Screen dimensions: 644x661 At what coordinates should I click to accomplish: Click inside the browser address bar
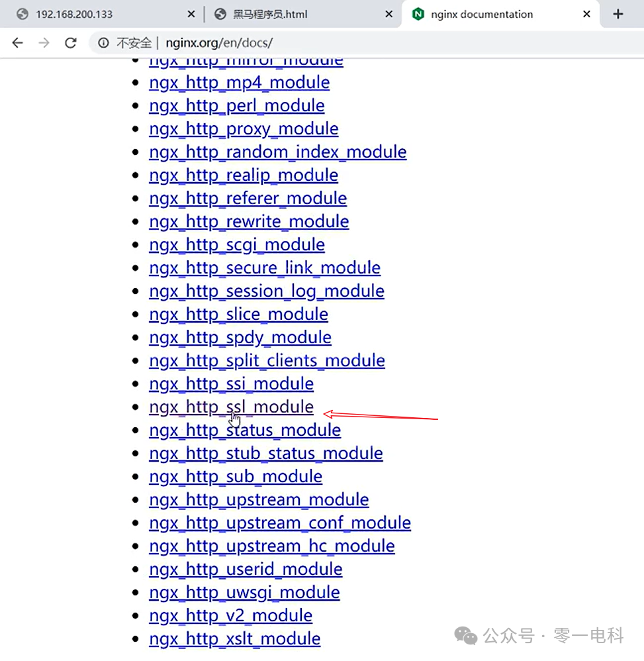[265, 42]
